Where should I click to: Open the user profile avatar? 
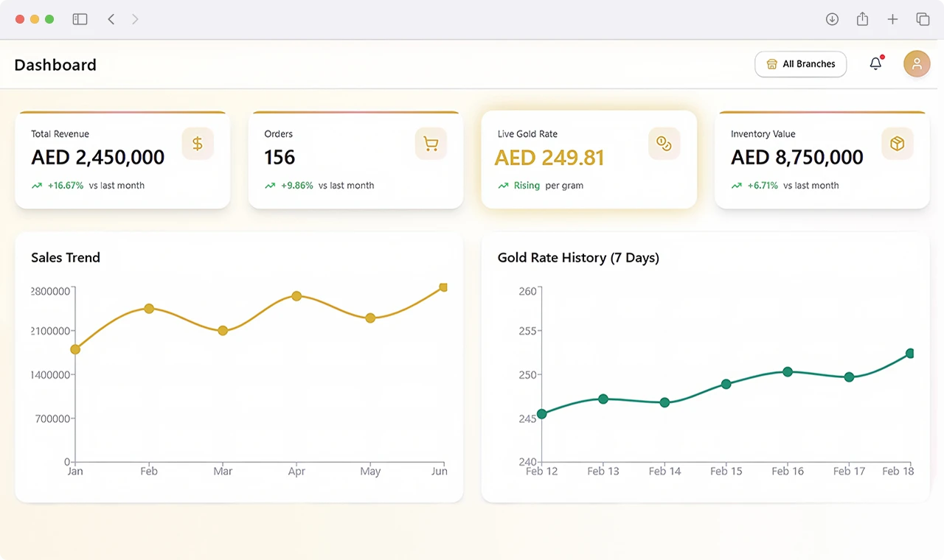click(917, 64)
